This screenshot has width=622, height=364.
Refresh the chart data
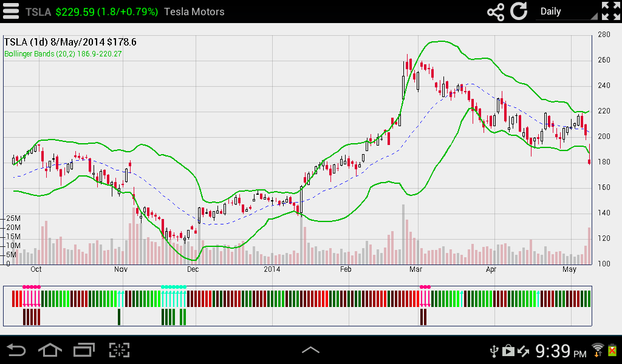[520, 10]
